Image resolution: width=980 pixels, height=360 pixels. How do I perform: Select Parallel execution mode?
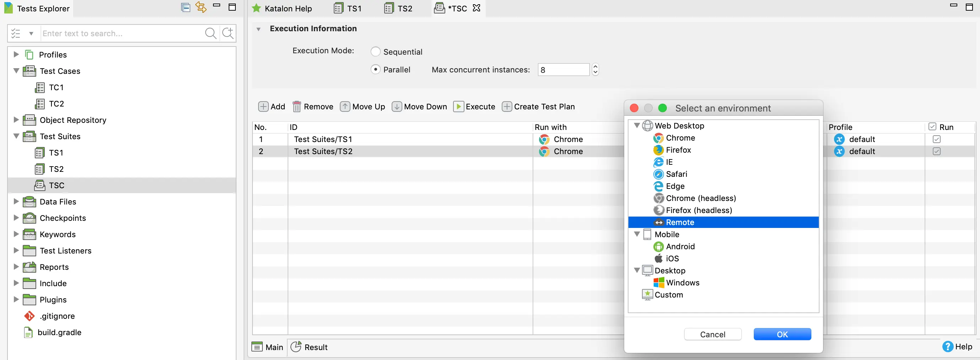376,70
